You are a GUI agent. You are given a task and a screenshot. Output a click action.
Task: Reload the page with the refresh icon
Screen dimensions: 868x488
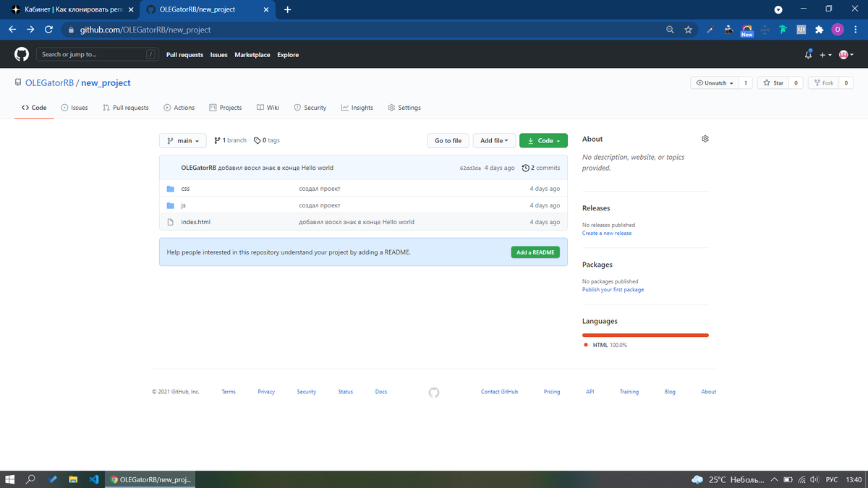tap(48, 30)
